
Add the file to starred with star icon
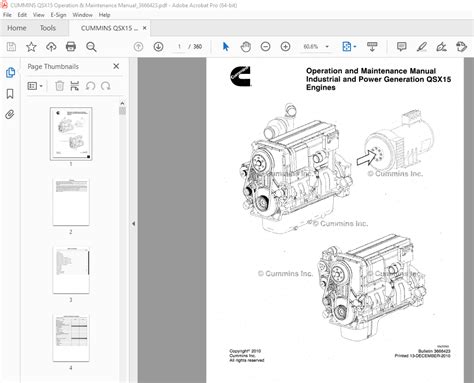31,47
